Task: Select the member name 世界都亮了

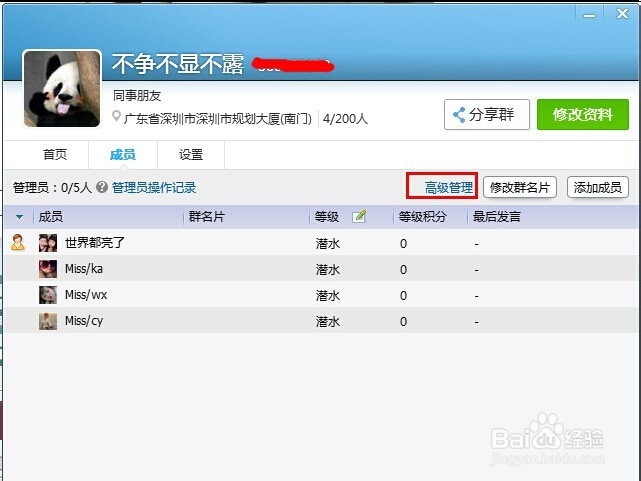Action: [x=94, y=243]
